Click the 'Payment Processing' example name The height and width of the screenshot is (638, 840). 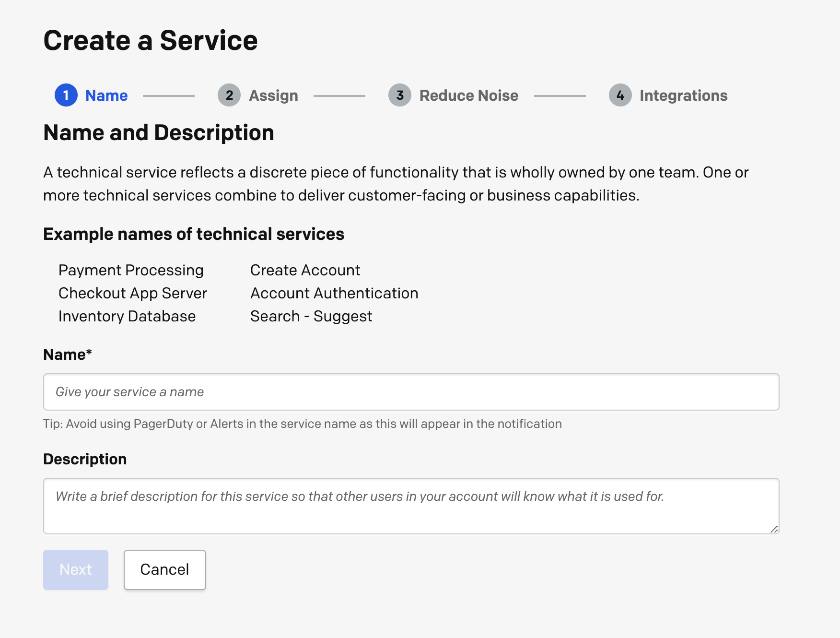pyautogui.click(x=131, y=270)
